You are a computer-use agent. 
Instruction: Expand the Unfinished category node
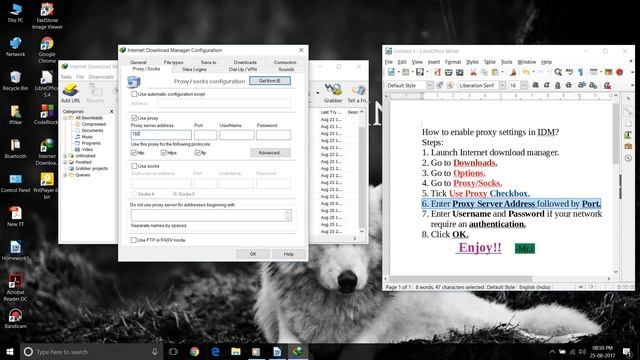pyautogui.click(x=65, y=156)
